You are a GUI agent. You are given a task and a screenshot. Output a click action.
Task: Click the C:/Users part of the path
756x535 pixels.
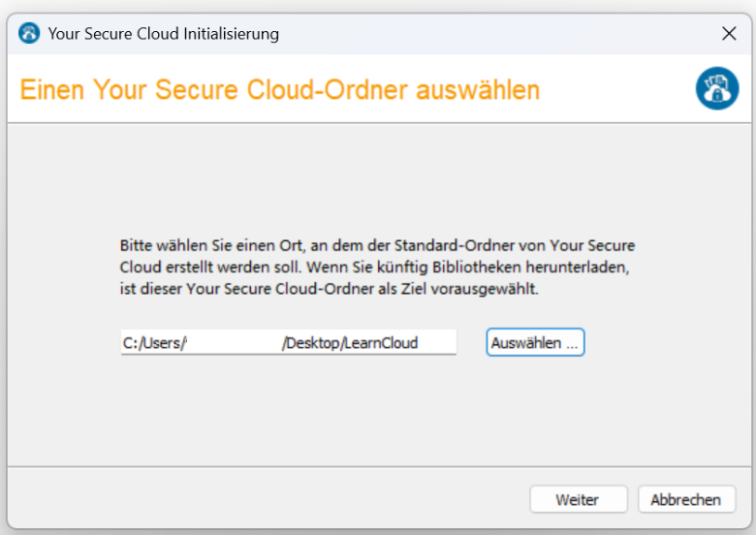coord(153,343)
